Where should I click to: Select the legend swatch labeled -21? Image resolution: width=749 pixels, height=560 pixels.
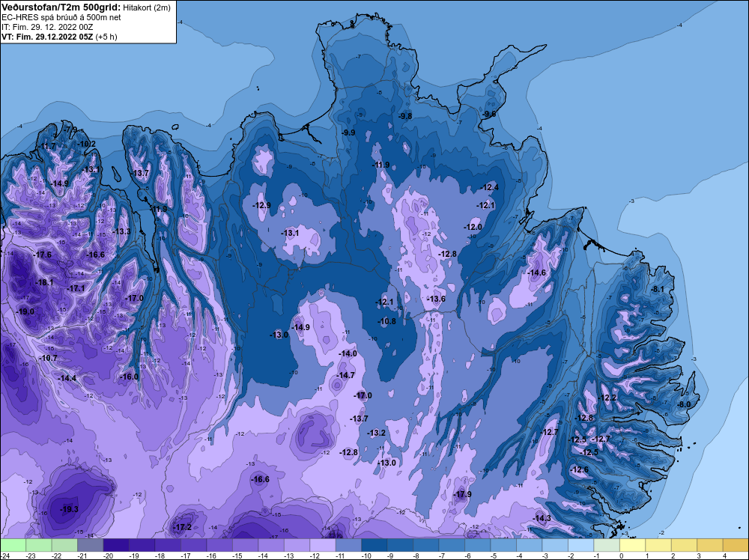(91, 545)
